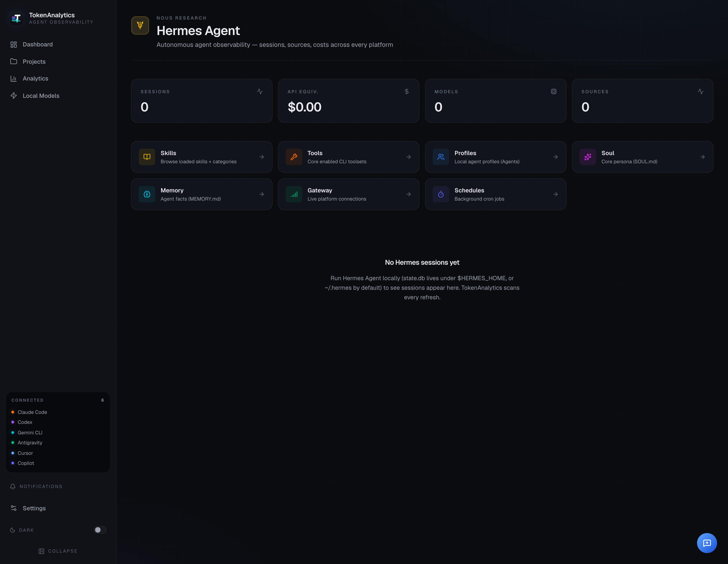
Task: Click the Analytics bar chart icon
Action: coord(14,79)
